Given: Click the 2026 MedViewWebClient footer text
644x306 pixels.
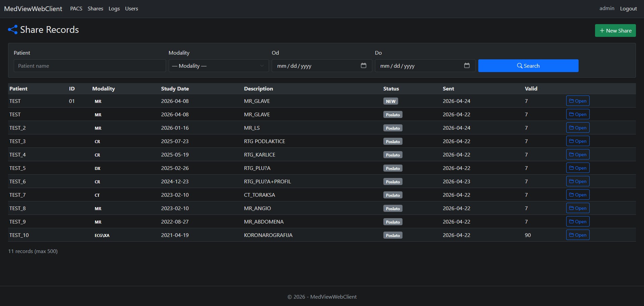Looking at the screenshot, I should tap(322, 297).
